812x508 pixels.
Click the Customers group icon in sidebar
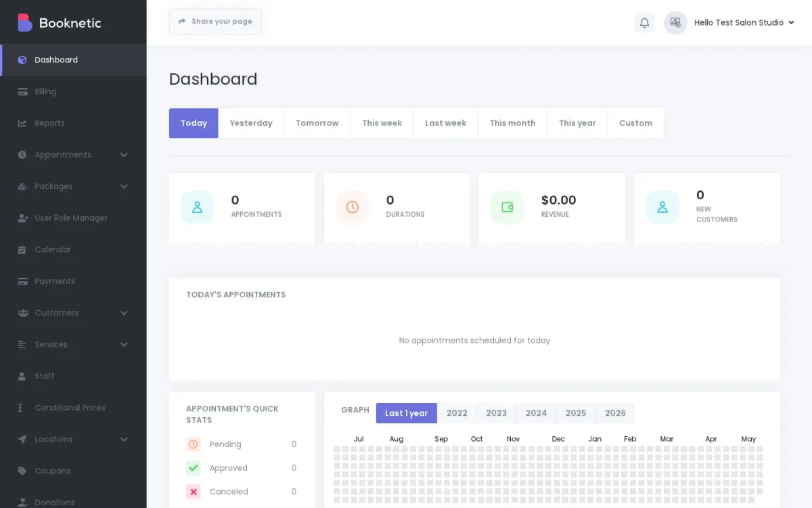(22, 313)
